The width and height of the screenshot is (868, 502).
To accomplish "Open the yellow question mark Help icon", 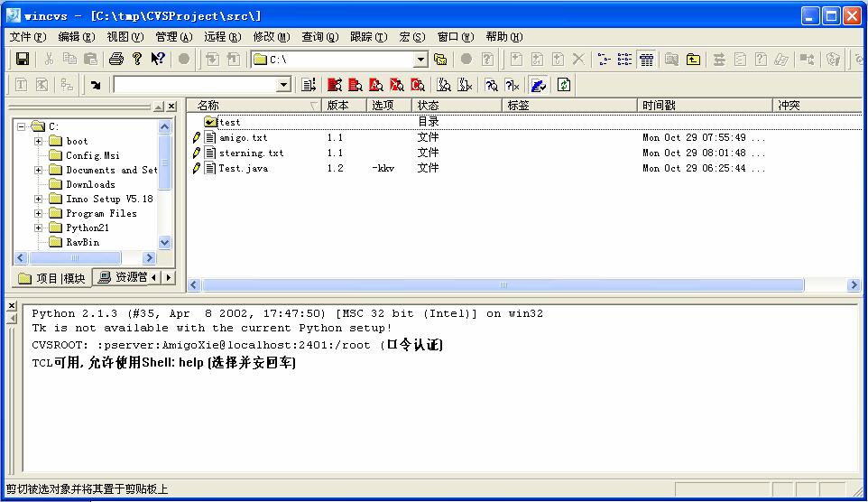I will tap(137, 60).
